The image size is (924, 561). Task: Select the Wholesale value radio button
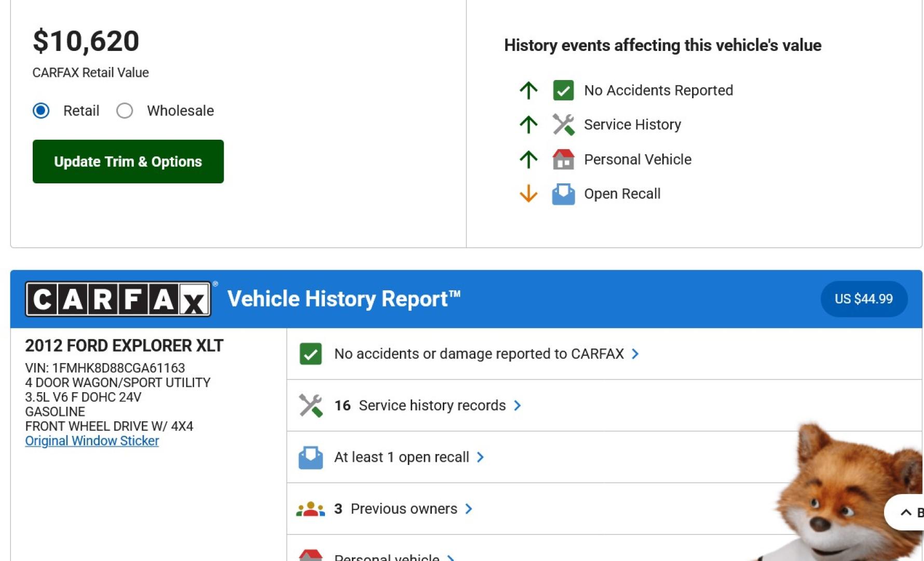click(125, 111)
